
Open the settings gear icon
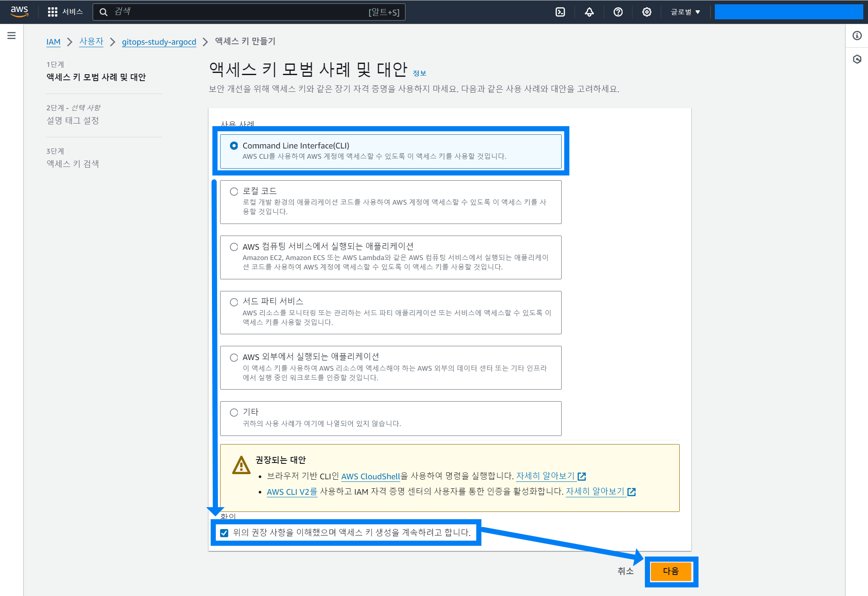[647, 12]
